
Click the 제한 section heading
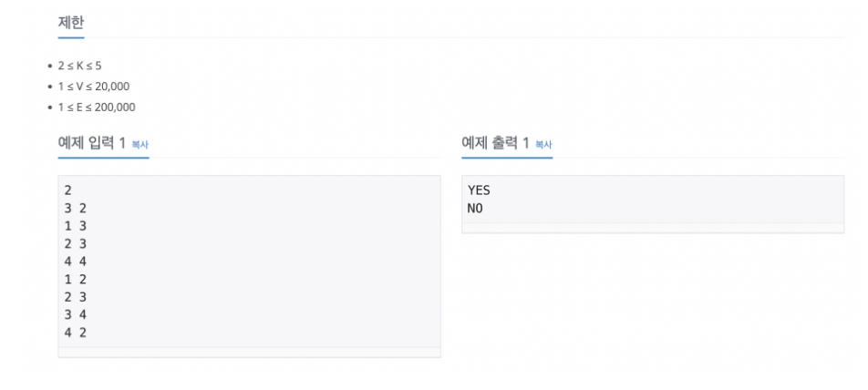(71, 23)
